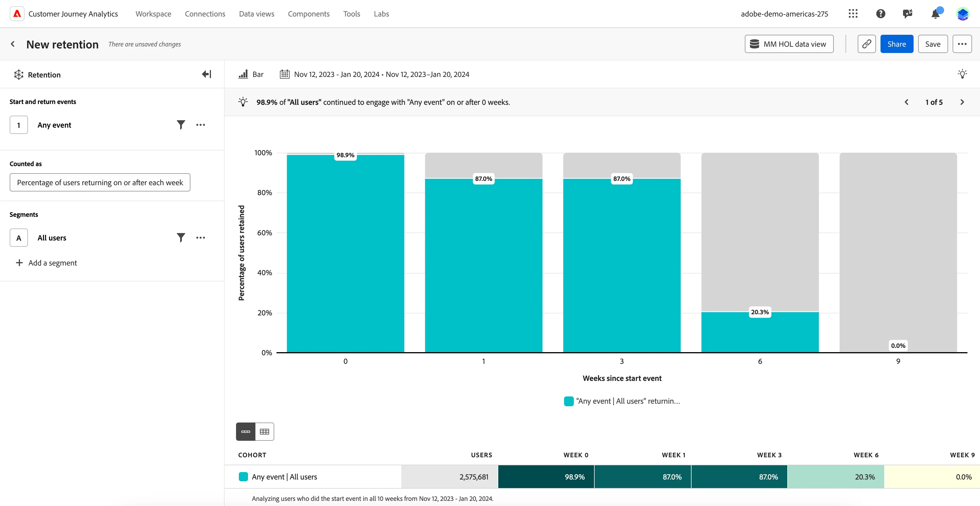Add a segment
980x506 pixels.
46,263
